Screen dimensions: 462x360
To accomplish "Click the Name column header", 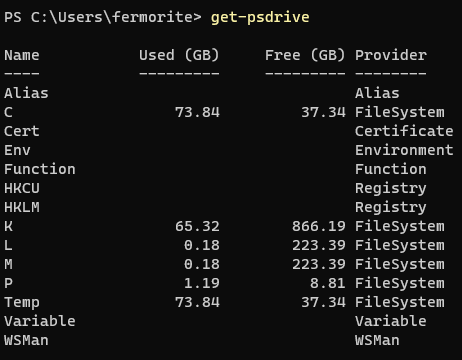I will click(22, 55).
